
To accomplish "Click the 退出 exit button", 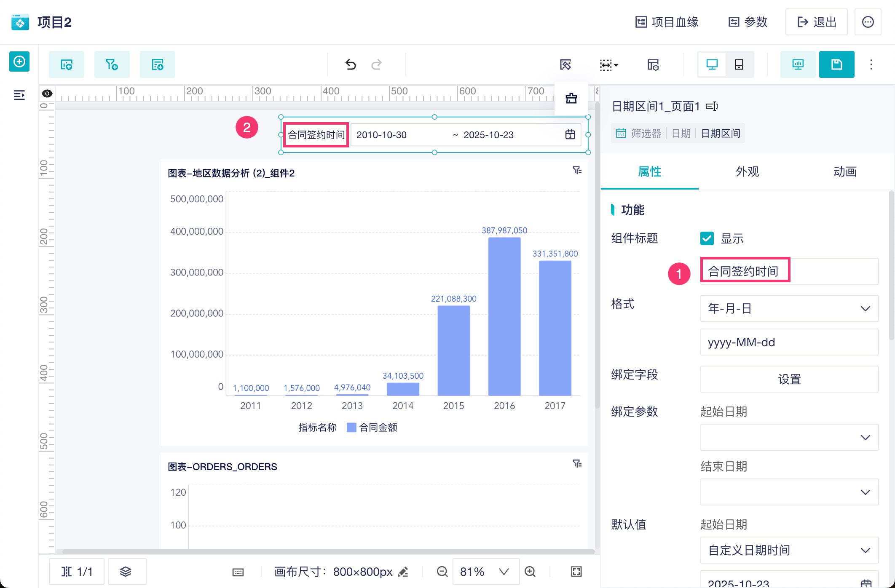I will 816,22.
